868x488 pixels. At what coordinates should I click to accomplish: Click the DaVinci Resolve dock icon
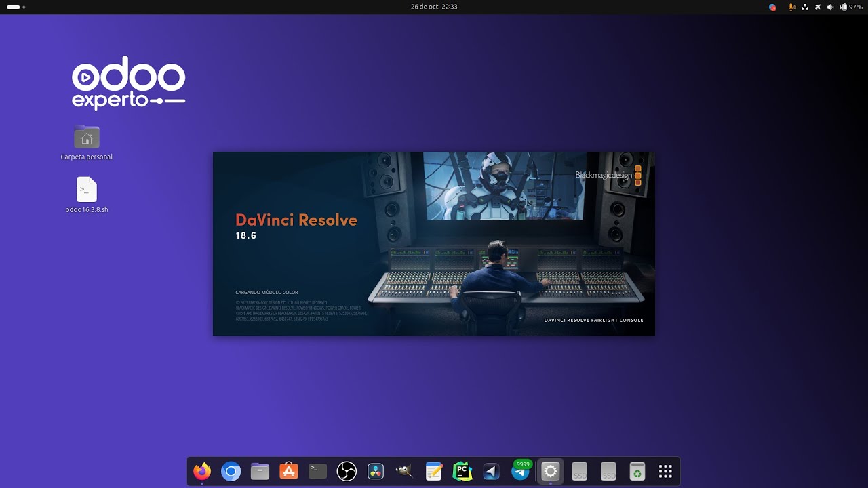coord(376,471)
